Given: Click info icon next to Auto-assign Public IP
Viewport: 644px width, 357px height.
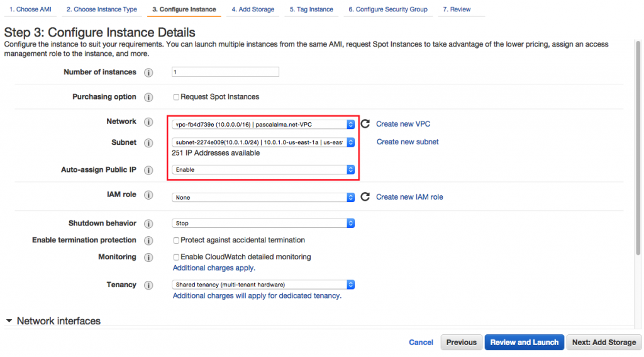Looking at the screenshot, I should (x=149, y=171).
